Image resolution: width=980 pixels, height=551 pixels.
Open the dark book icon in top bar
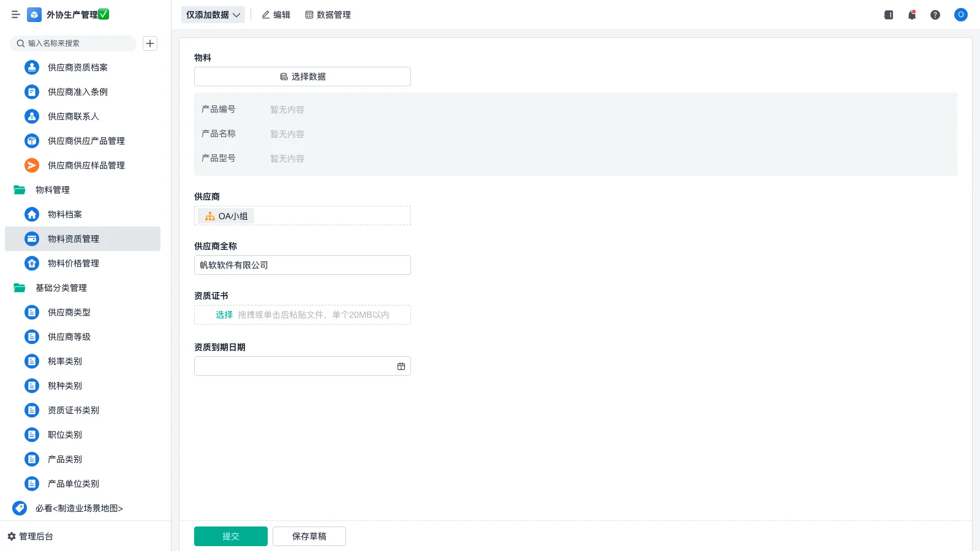pos(889,15)
